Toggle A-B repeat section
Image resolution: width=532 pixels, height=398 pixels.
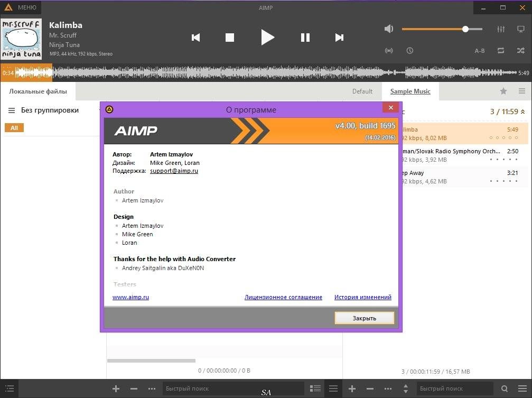coord(479,51)
